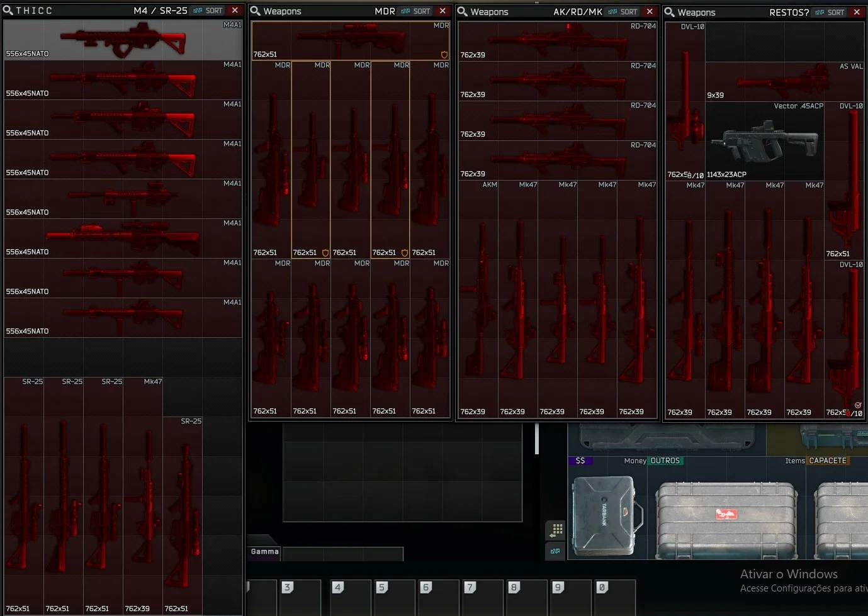Sort the T H I C C case contents
Screen dimensions: 868x616
click(x=208, y=11)
